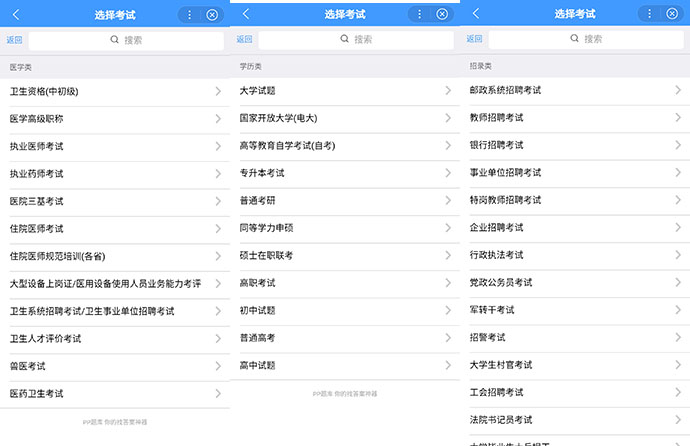Close the mini program in recruitment panel
Screen dimensions: 690x446
pyautogui.click(x=672, y=14)
